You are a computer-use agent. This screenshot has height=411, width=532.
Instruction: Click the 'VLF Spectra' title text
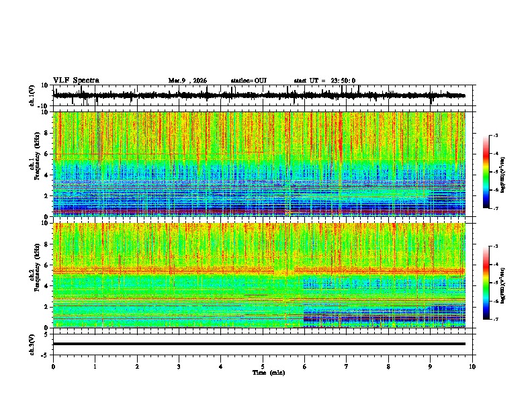click(x=76, y=81)
